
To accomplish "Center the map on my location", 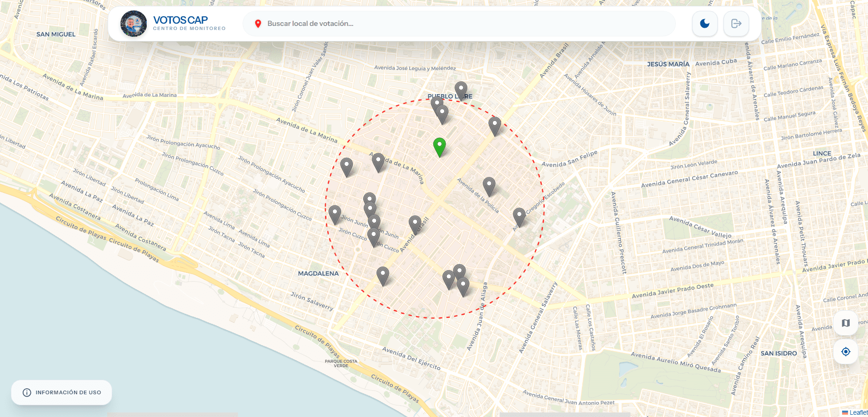I will coord(845,352).
